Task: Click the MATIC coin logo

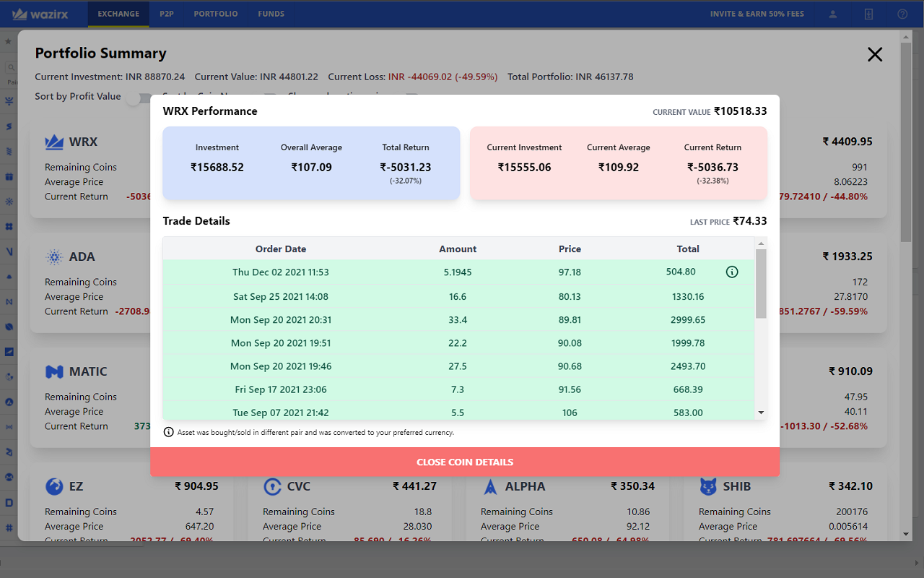Action: click(x=55, y=371)
